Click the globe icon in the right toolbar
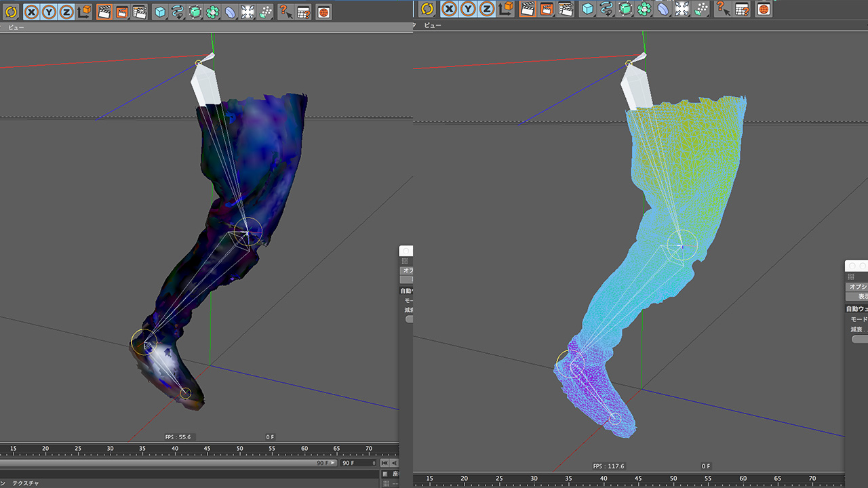This screenshot has width=868, height=488. [764, 9]
